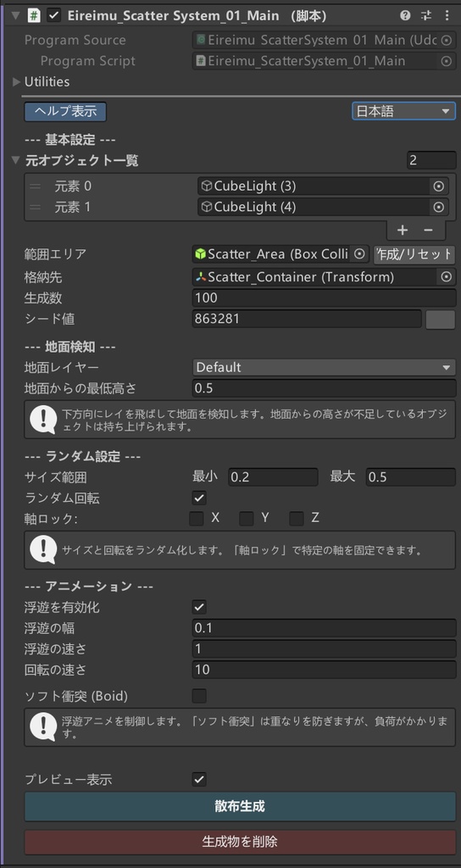Open object picker for Program Script

pyautogui.click(x=446, y=61)
